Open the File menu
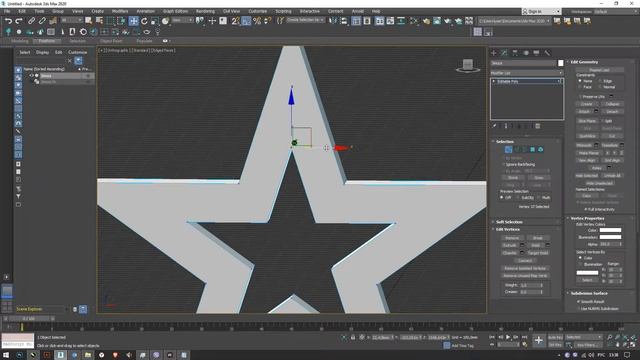This screenshot has width=640, height=360. pos(7,11)
